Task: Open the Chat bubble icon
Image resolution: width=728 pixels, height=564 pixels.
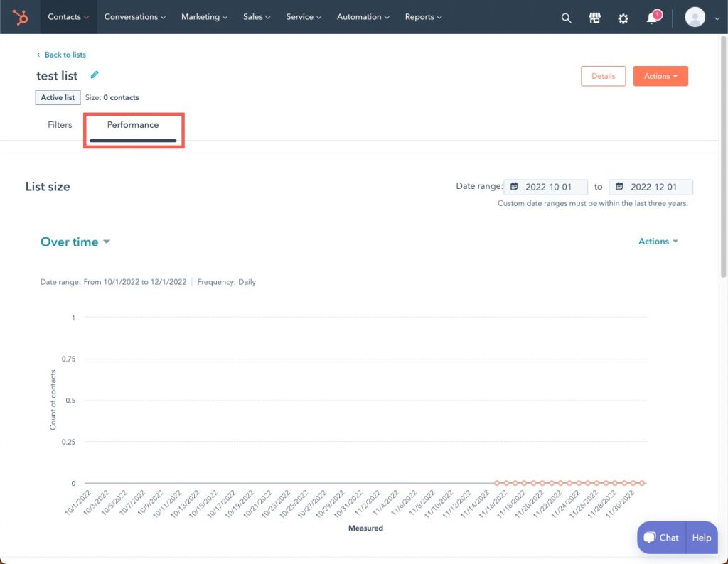Action: click(650, 538)
